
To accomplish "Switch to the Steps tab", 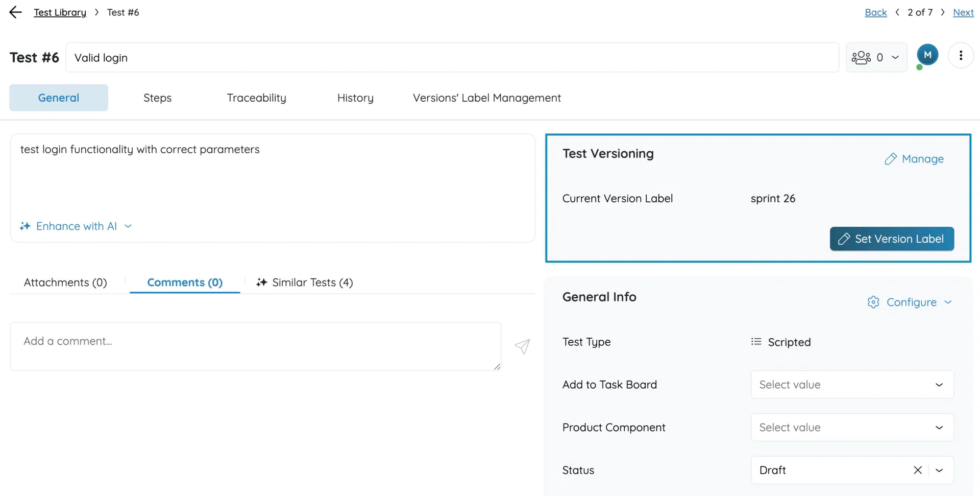I will (157, 98).
